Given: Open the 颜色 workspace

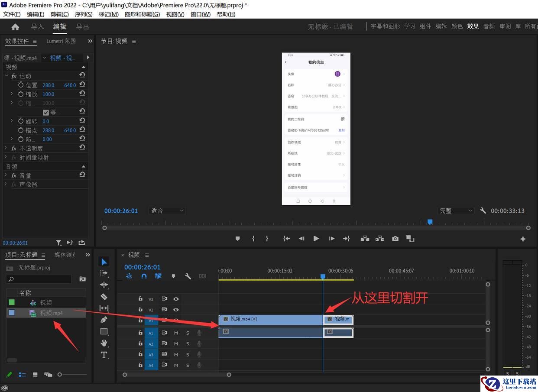Looking at the screenshot, I should (x=457, y=26).
